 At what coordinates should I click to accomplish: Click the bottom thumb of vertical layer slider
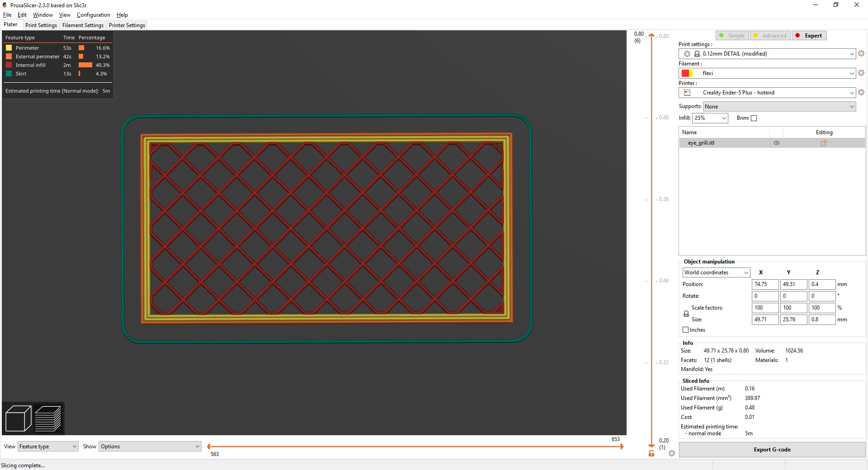tap(651, 446)
